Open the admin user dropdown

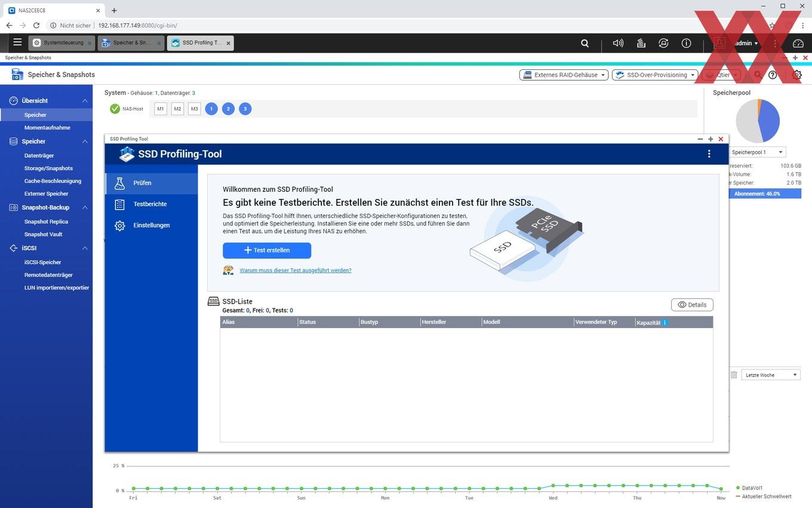coord(746,43)
